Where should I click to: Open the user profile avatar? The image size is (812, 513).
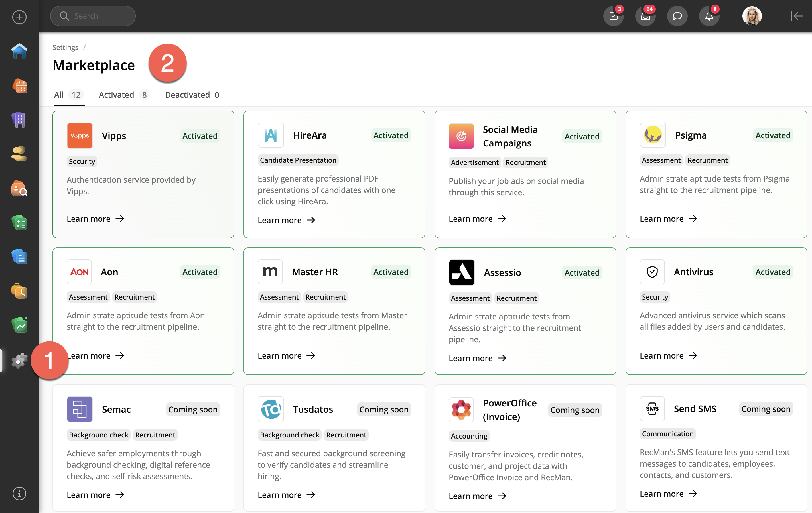(752, 16)
